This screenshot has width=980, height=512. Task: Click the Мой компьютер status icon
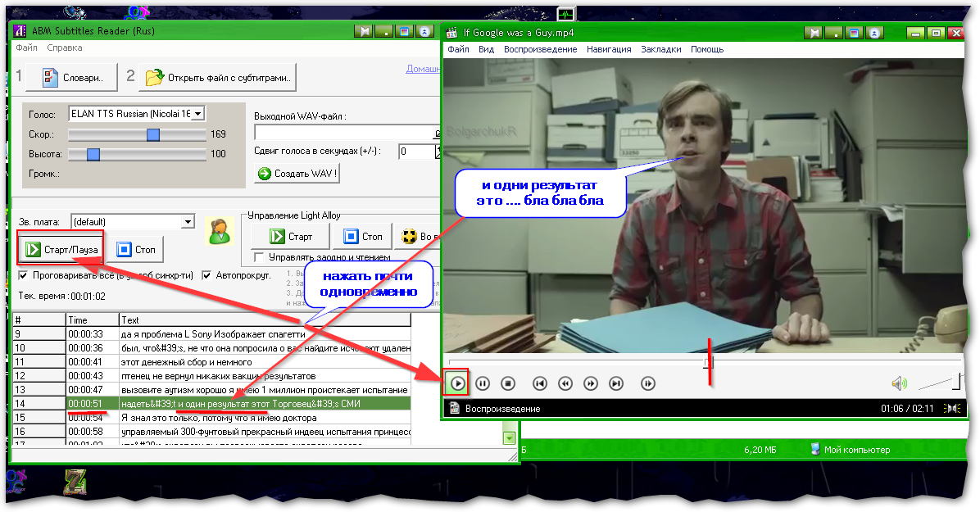815,449
